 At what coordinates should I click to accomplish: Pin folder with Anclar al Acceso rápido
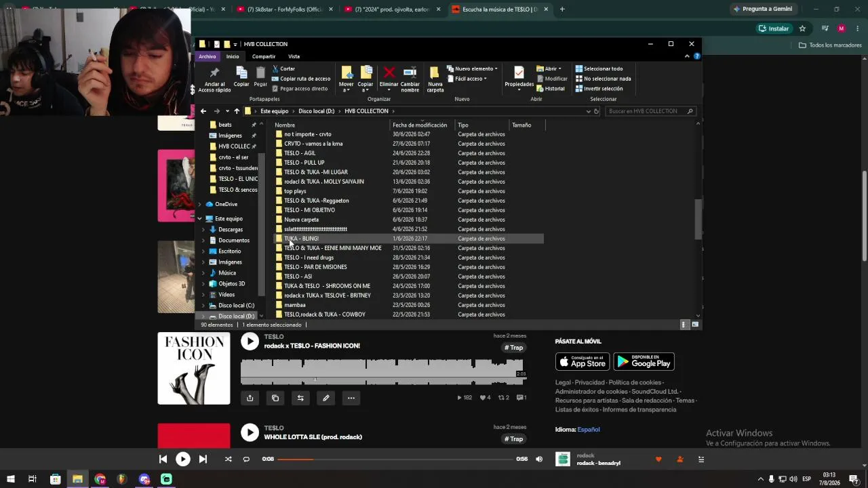tap(214, 79)
